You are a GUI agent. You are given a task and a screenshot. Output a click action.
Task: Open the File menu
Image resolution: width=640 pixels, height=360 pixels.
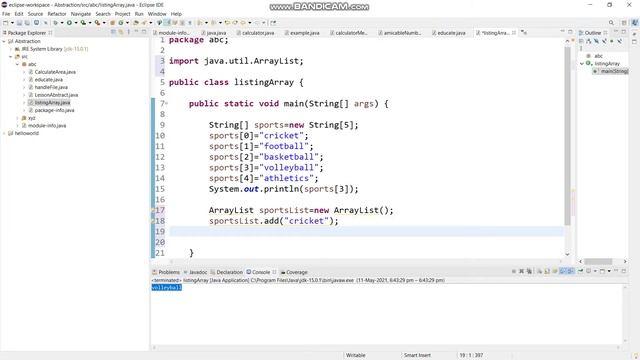click(6, 14)
